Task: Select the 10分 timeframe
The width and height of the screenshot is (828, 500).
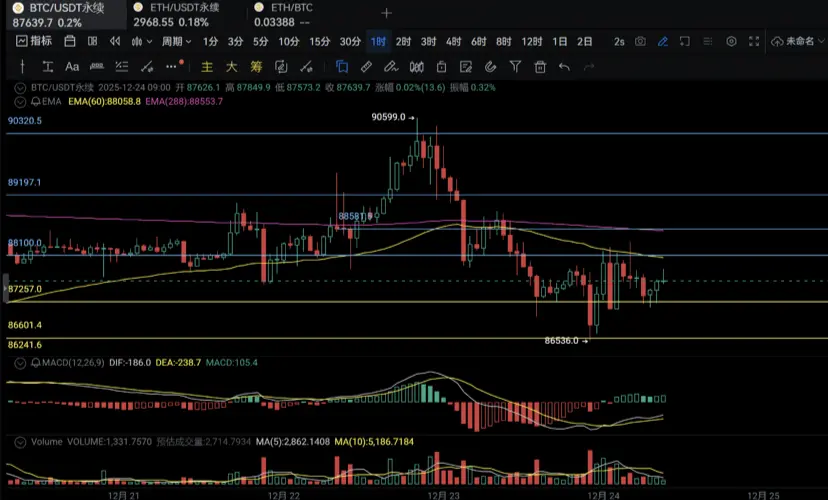Action: point(289,41)
